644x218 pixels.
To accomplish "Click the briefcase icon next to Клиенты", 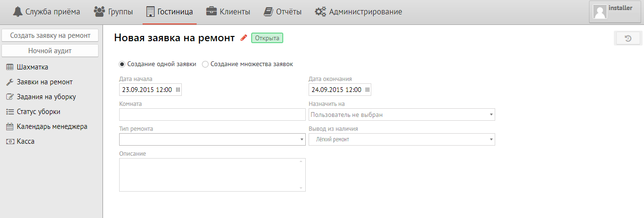I will (211, 11).
